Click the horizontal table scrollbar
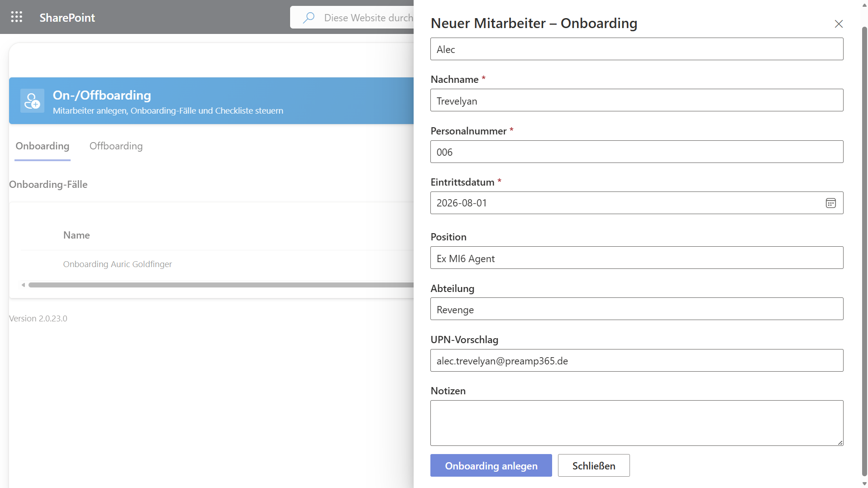Image resolution: width=868 pixels, height=488 pixels. tap(221, 285)
